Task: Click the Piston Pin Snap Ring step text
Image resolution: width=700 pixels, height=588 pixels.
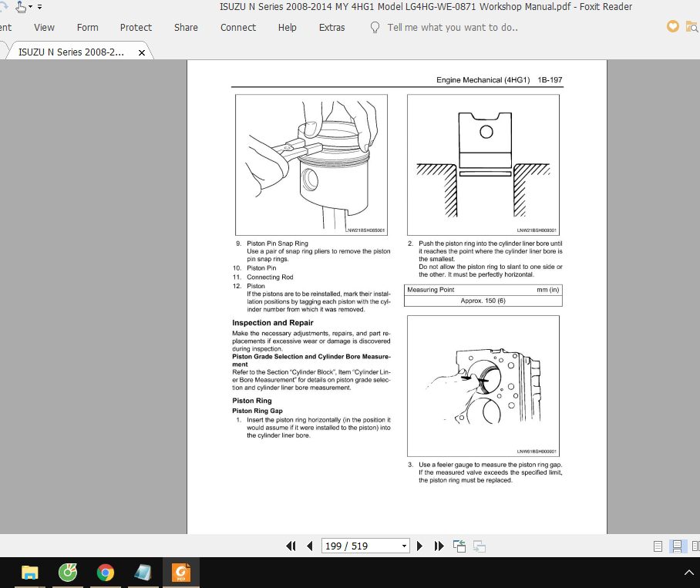Action: point(278,244)
